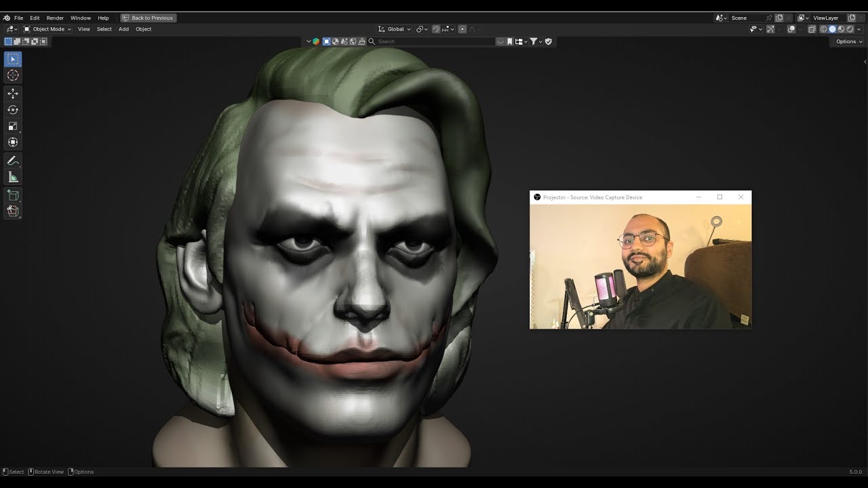Choose the Scale tool in toolbar
The width and height of the screenshot is (868, 488).
[13, 126]
